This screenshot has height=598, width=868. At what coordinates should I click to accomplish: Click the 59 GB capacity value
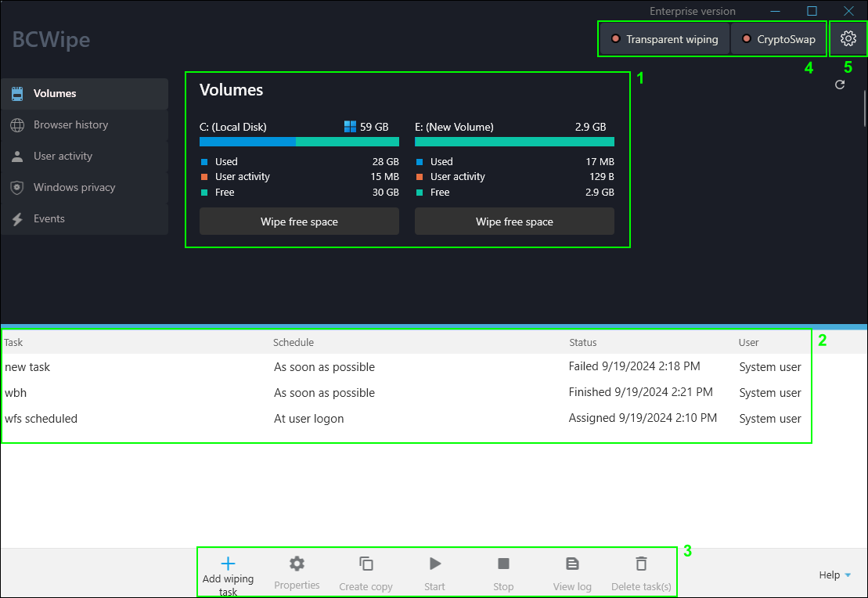tap(374, 127)
